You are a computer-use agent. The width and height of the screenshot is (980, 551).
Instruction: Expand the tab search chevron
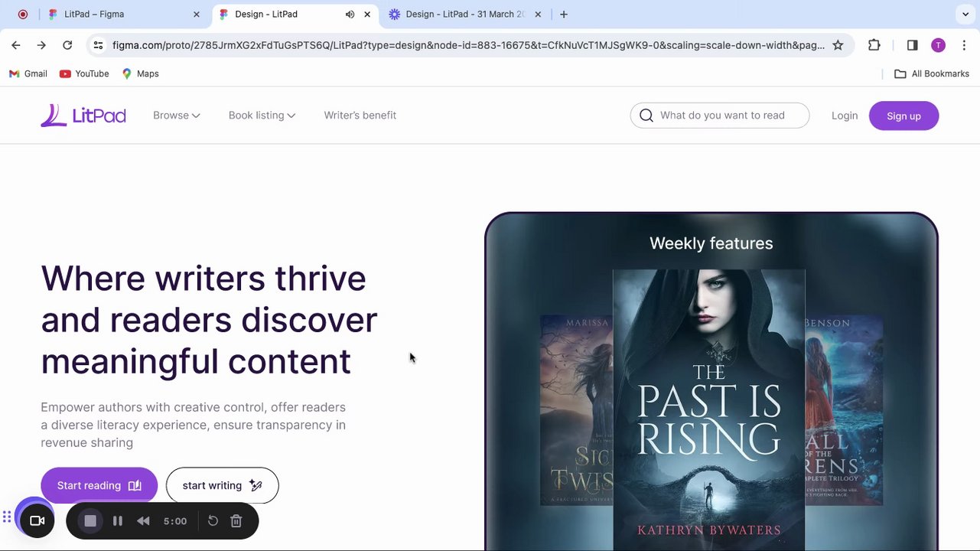965,14
